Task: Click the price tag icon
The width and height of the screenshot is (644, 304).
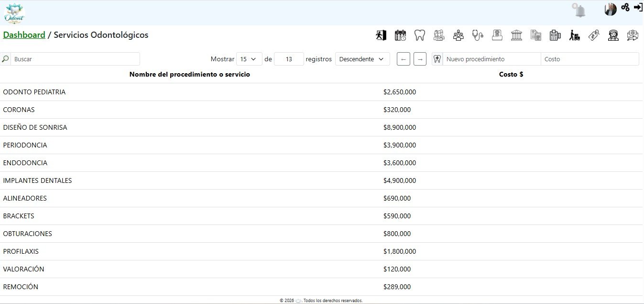Action: coord(594,35)
